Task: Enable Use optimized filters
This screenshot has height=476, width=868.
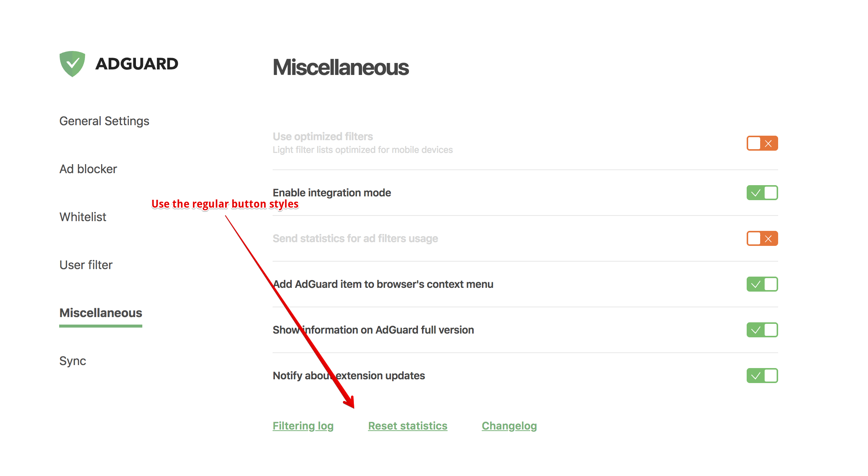Action: (762, 143)
